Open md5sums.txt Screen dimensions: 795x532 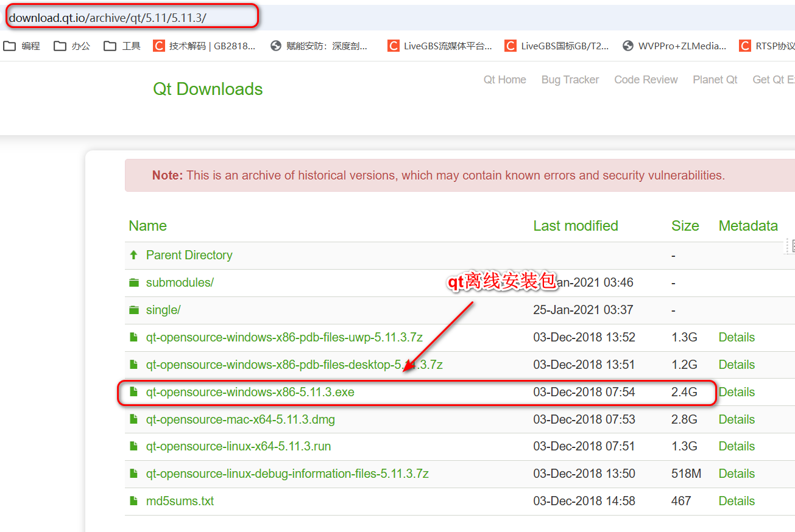(180, 501)
